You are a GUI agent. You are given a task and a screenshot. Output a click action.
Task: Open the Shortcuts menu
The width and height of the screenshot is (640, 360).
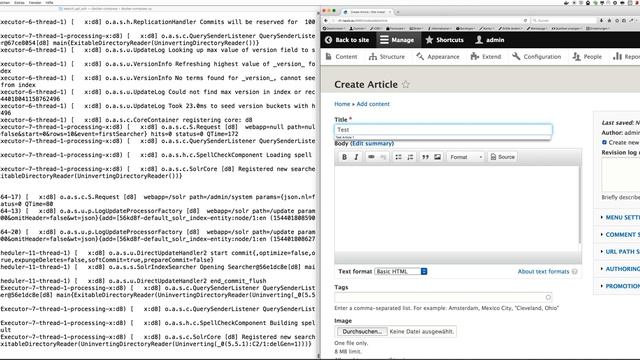[x=444, y=40]
